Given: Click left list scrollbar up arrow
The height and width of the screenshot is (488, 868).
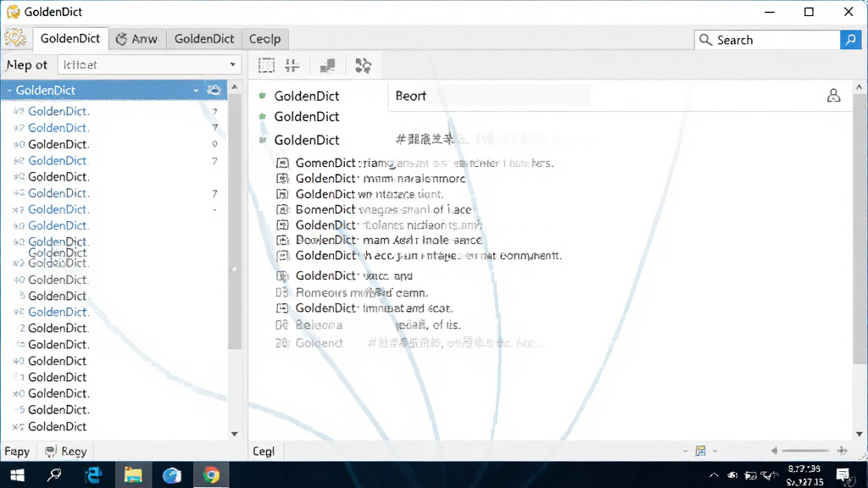Looking at the screenshot, I should (x=235, y=87).
